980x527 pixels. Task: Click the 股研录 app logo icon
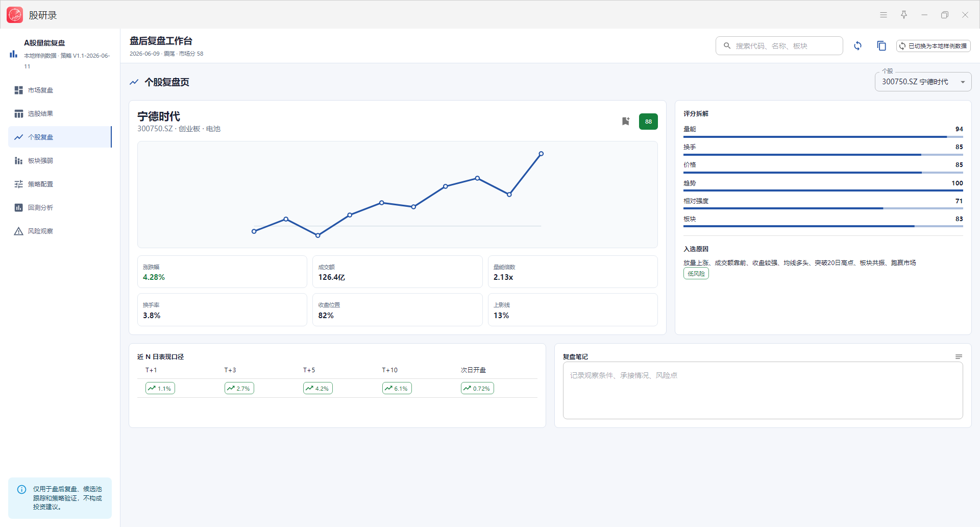[x=15, y=15]
